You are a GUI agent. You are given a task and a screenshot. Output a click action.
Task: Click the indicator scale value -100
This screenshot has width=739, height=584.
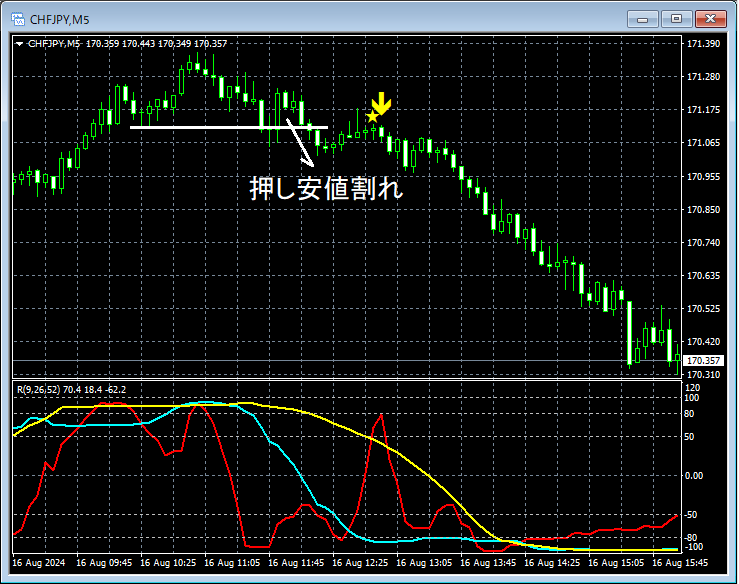click(x=693, y=547)
